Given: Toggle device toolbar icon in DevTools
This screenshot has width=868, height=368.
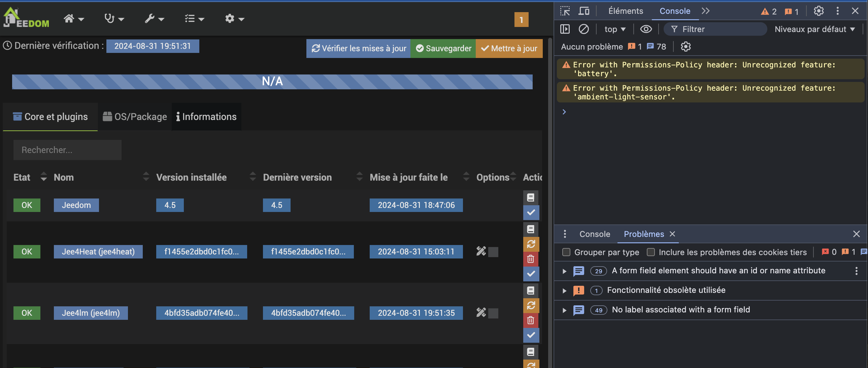Looking at the screenshot, I should [x=583, y=11].
